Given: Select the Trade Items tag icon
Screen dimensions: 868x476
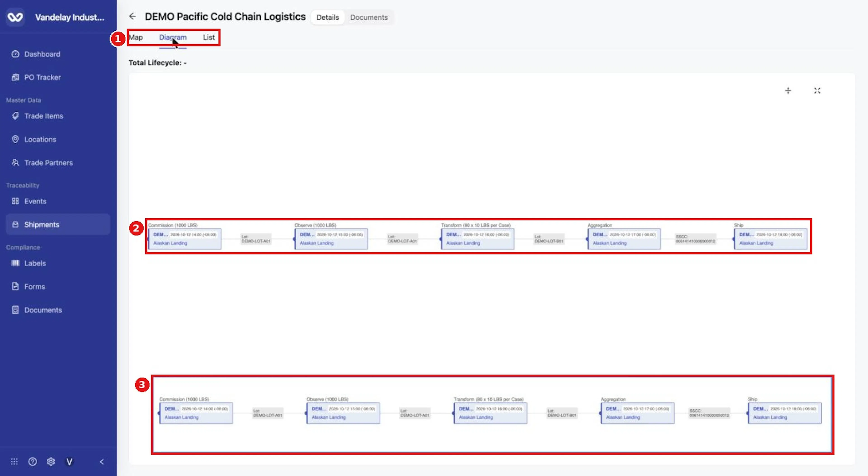Looking at the screenshot, I should [x=15, y=116].
